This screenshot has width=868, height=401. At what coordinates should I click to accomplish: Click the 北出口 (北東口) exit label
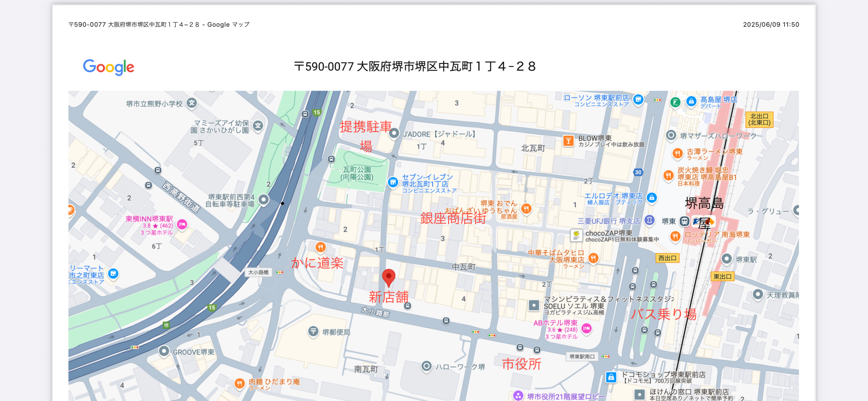point(759,119)
